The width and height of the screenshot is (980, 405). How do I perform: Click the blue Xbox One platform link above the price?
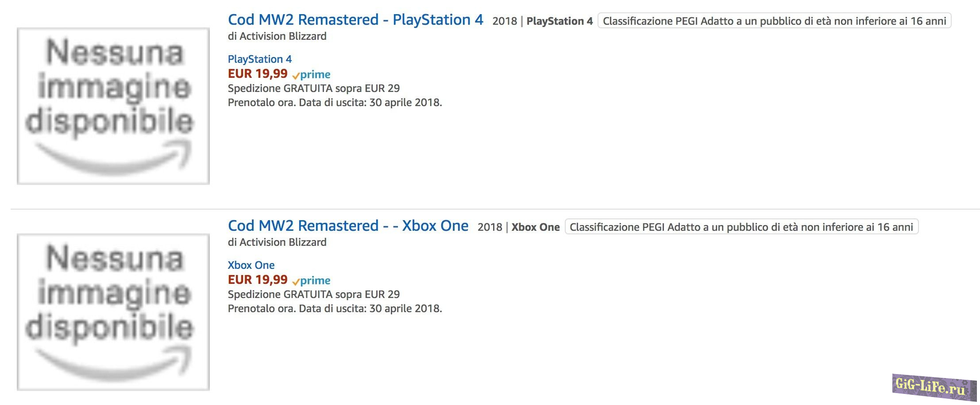(x=251, y=265)
